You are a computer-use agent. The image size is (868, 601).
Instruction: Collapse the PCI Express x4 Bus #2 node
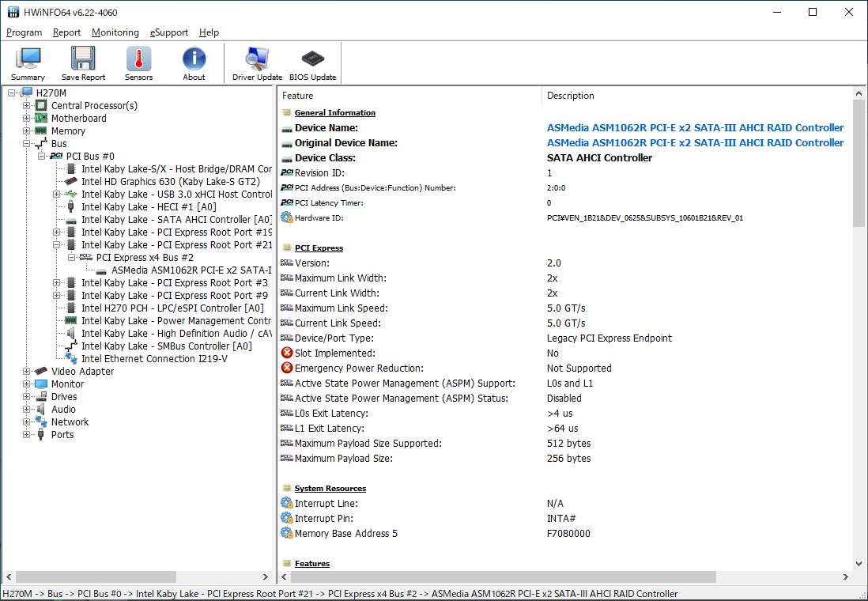(71, 258)
